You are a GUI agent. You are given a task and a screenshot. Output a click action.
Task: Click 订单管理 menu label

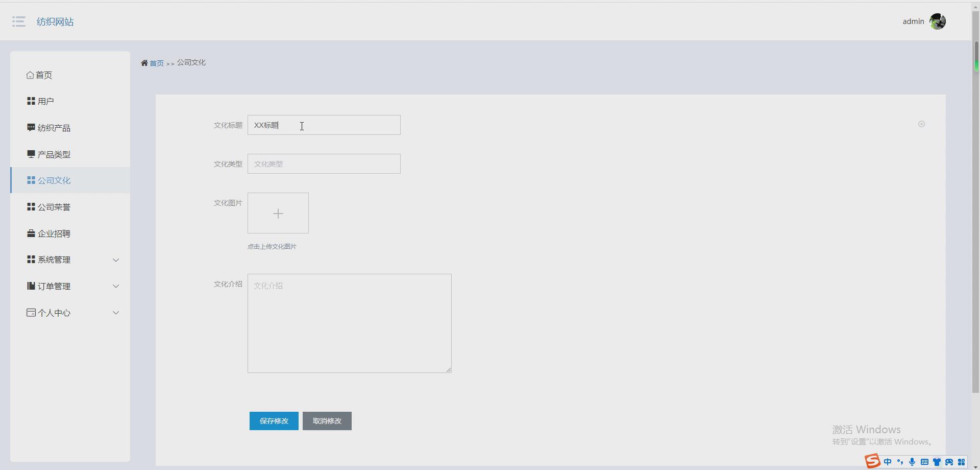pyautogui.click(x=54, y=286)
